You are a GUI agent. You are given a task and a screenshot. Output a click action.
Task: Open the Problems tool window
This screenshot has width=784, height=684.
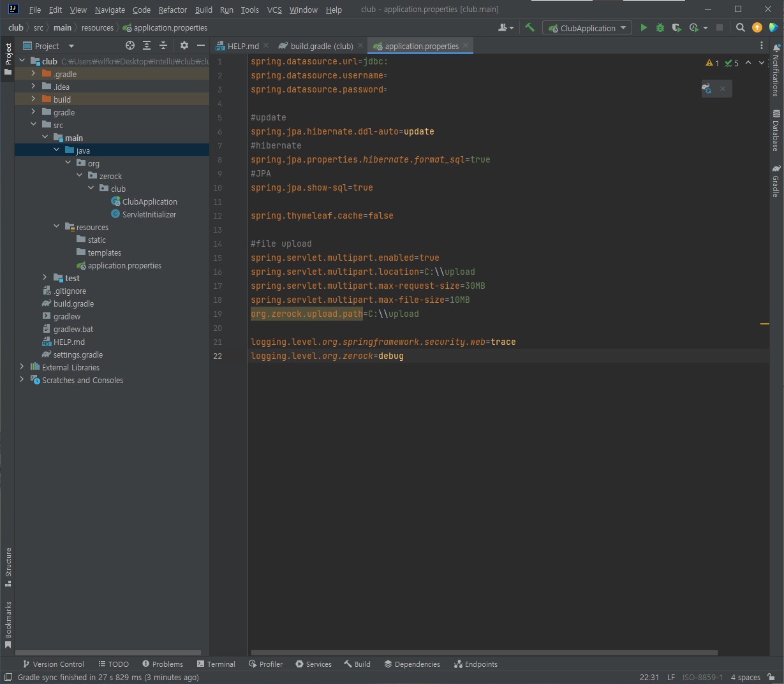click(x=163, y=664)
